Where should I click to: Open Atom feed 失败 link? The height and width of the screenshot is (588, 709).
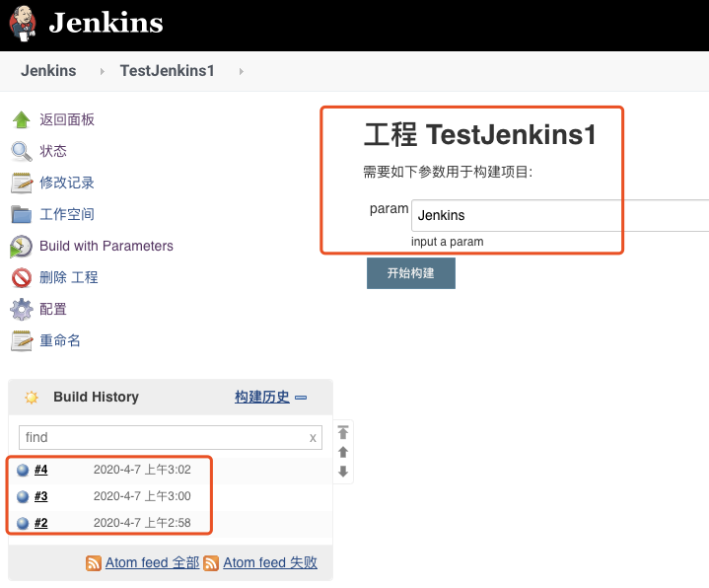pos(270,562)
